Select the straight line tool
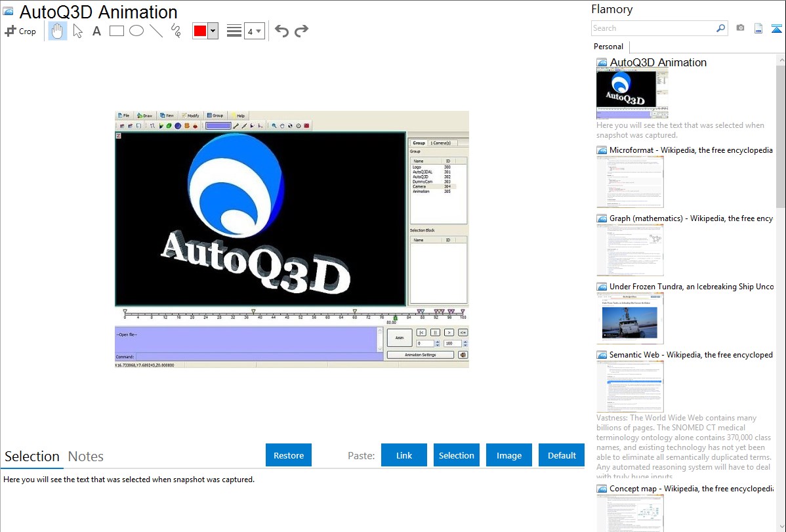The image size is (786, 532). [156, 31]
